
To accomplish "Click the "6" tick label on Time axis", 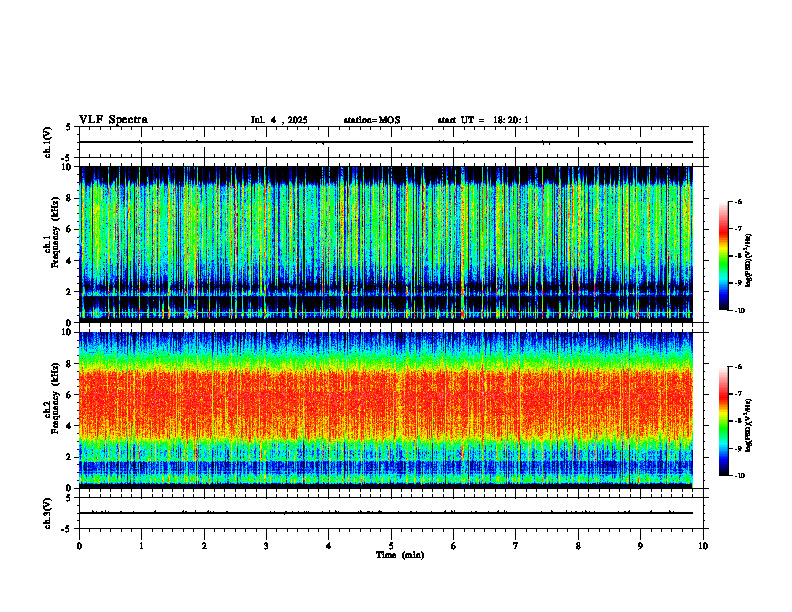I will coord(454,546).
